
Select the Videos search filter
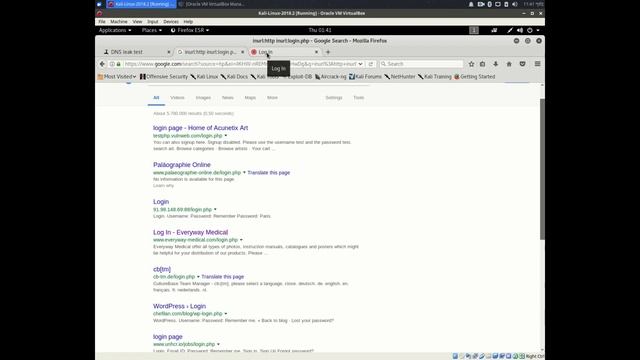click(177, 98)
